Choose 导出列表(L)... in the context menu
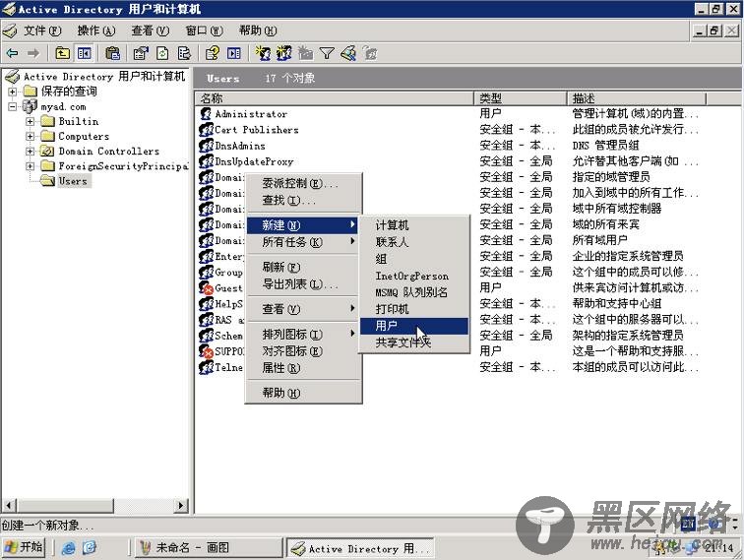 (x=303, y=284)
